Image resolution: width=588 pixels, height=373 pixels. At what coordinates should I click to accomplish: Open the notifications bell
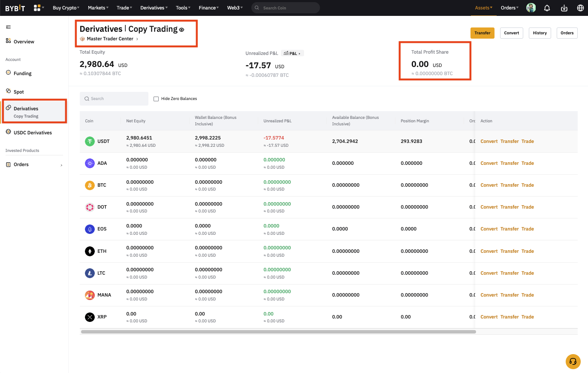click(x=547, y=8)
